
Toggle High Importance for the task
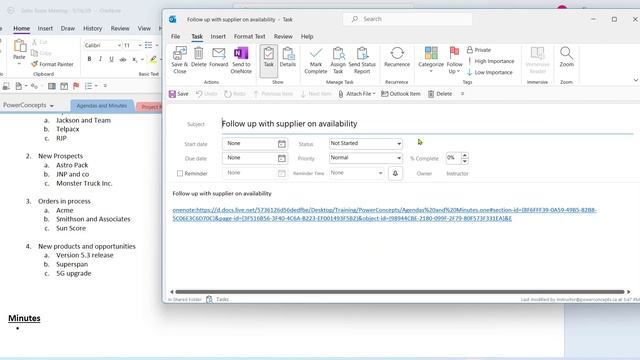491,61
